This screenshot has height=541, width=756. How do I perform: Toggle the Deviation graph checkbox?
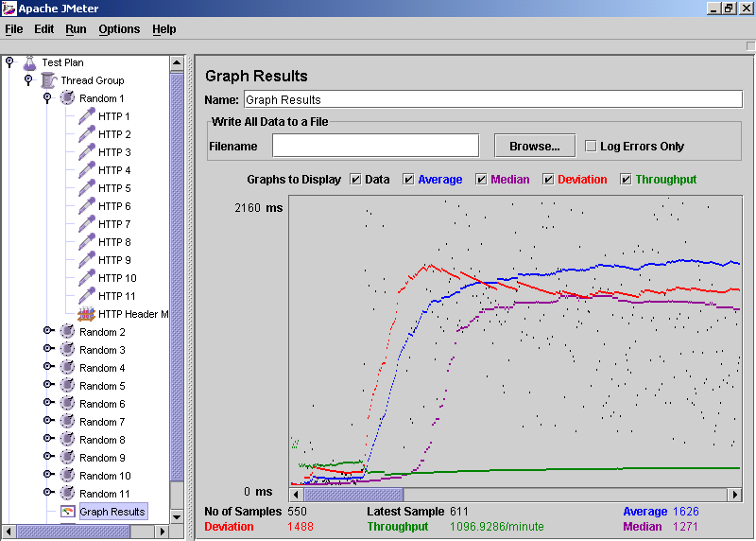548,180
